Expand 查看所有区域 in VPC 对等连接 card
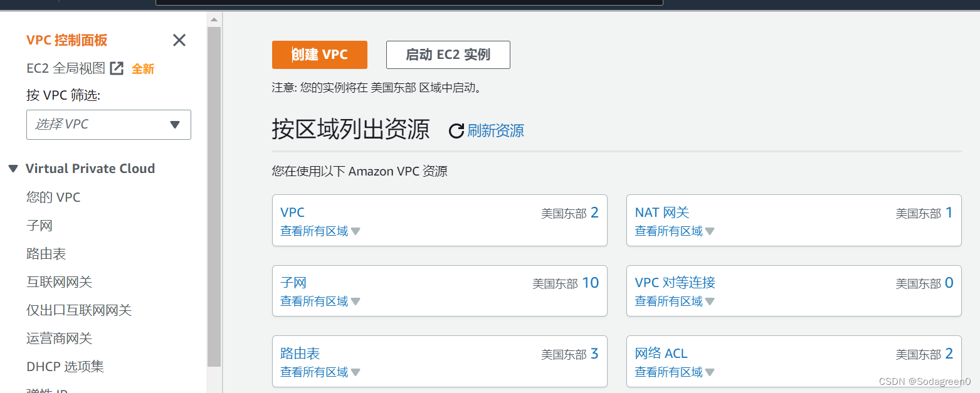980x393 pixels. [x=675, y=301]
